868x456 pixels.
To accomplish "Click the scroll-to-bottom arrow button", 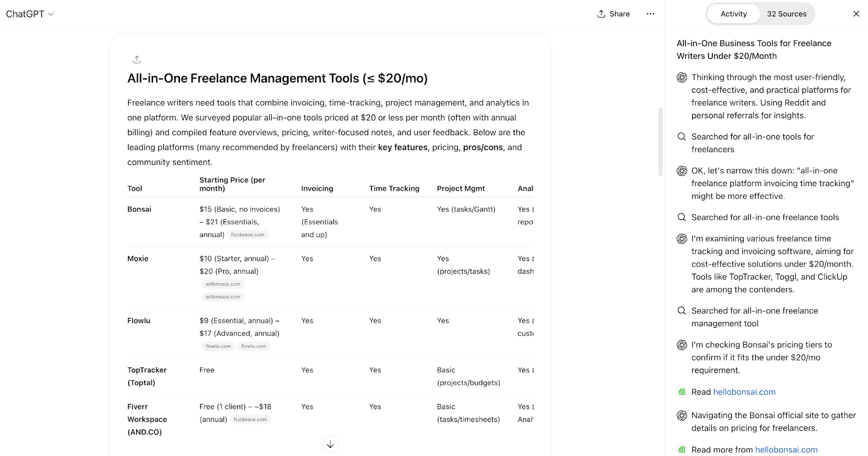I will [x=330, y=444].
